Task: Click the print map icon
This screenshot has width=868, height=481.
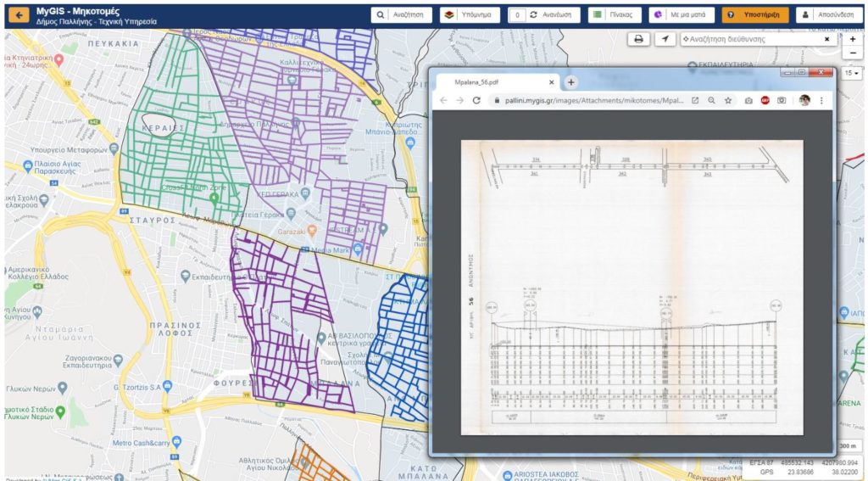Action: pos(639,39)
